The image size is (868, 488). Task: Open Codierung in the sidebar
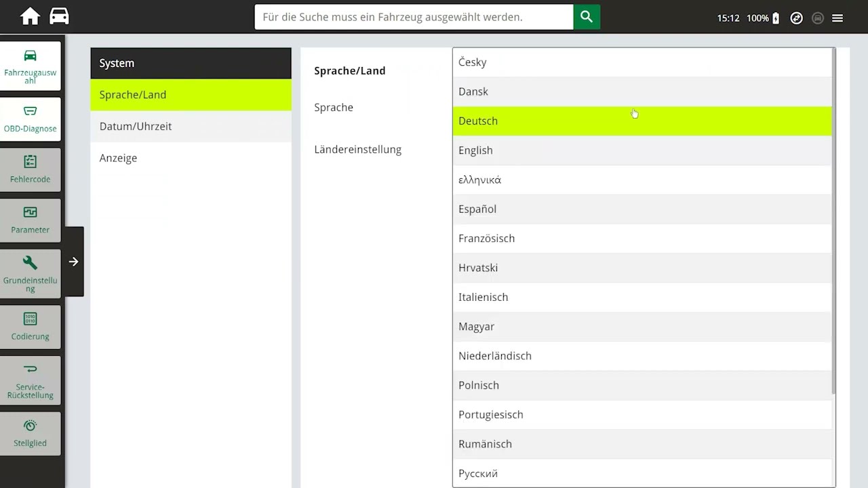[x=31, y=327]
